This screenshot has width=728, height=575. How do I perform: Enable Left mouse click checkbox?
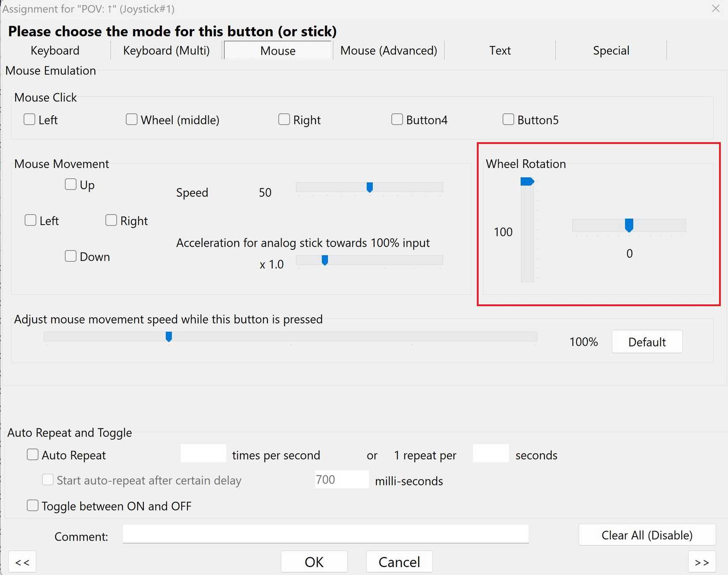[30, 119]
